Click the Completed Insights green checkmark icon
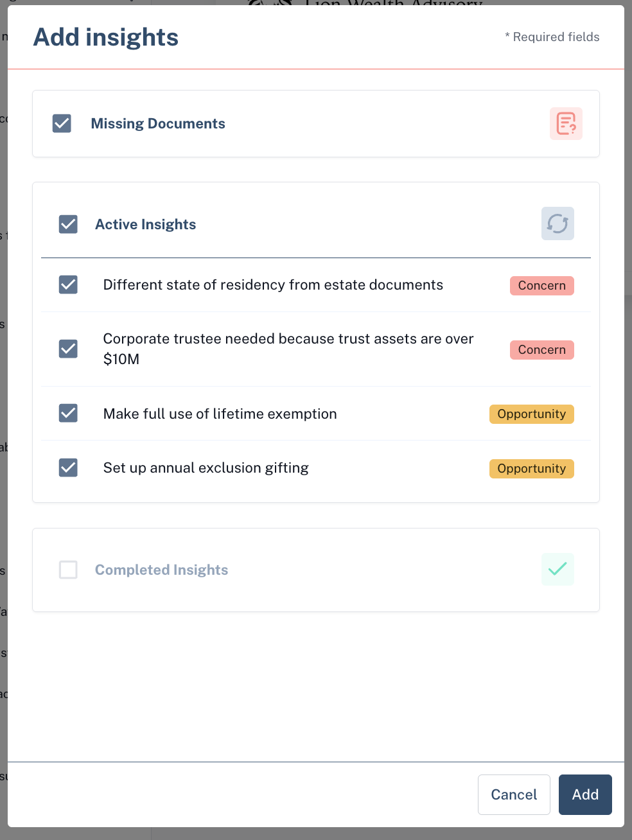The image size is (632, 840). click(557, 569)
